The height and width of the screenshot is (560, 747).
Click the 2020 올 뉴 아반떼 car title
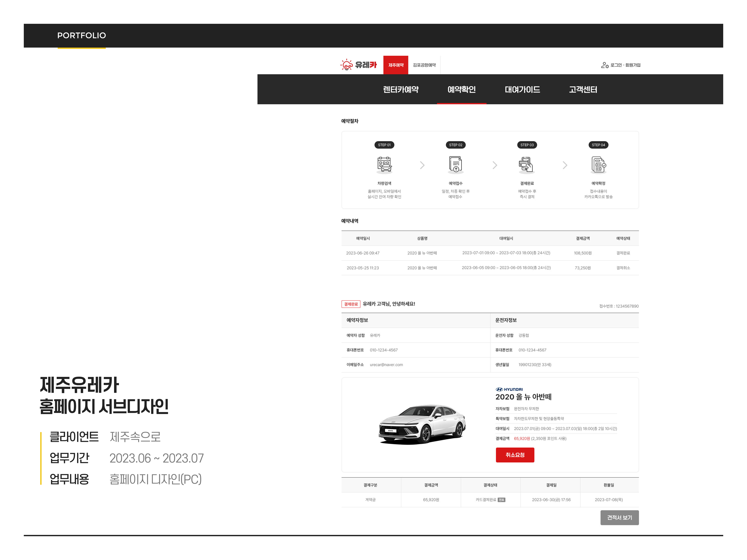click(523, 397)
